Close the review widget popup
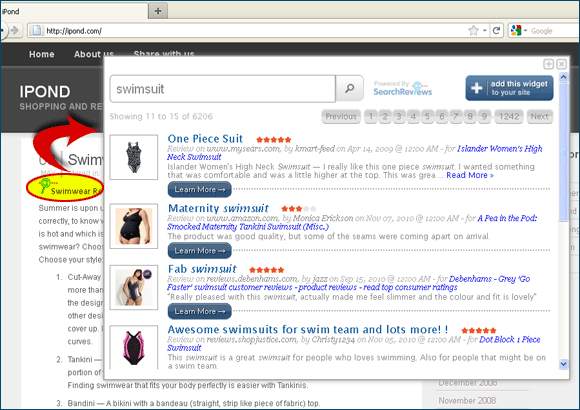 (x=561, y=64)
